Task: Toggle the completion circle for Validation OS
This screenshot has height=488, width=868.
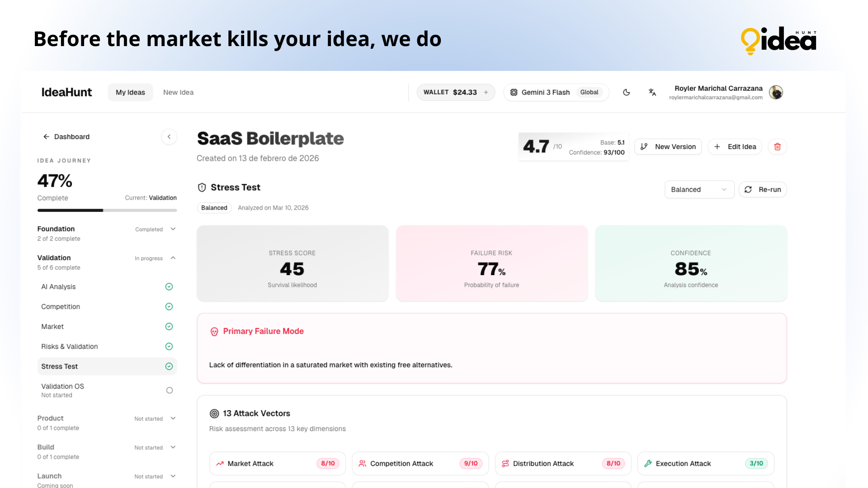Action: click(169, 390)
